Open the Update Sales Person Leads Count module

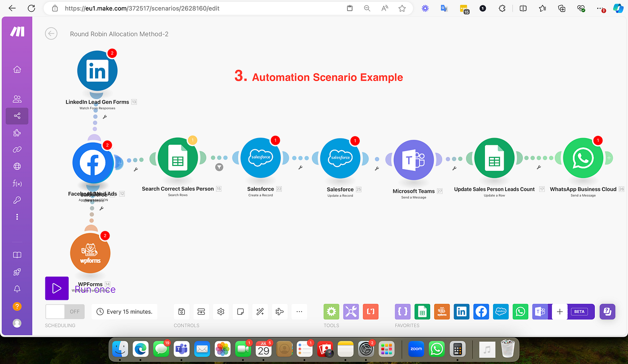click(494, 157)
